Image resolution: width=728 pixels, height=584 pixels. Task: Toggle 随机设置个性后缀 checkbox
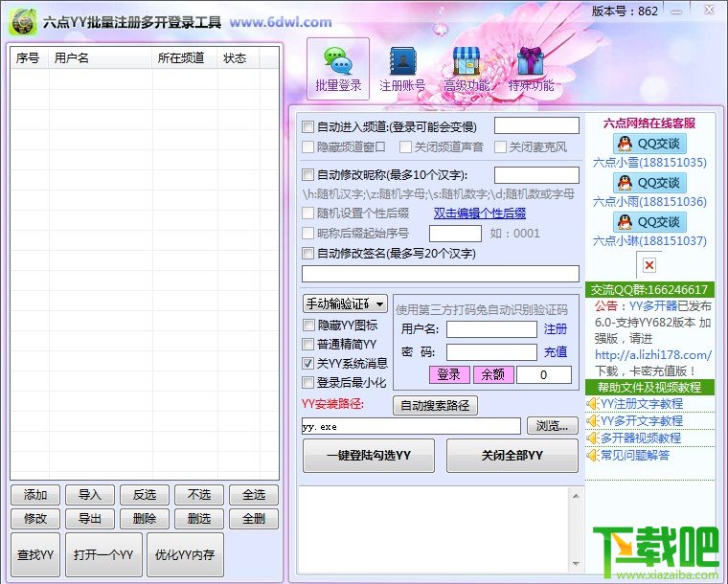coord(307,213)
